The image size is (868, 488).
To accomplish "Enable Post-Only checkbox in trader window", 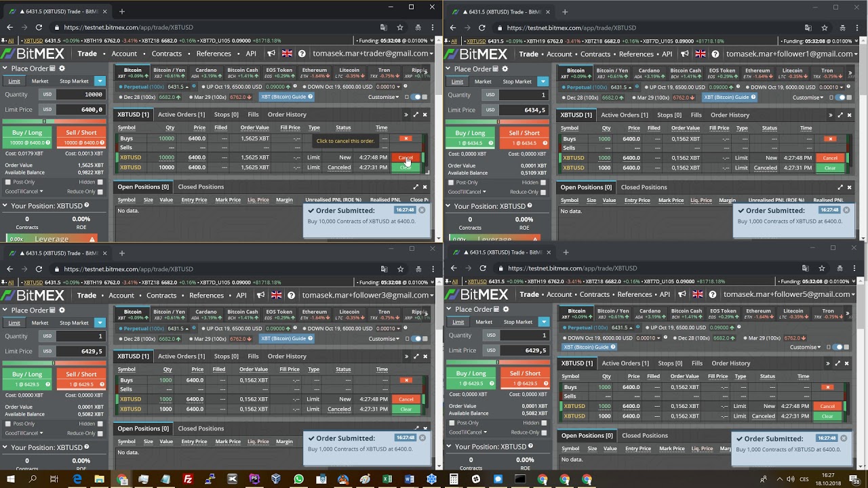I will click(x=7, y=182).
